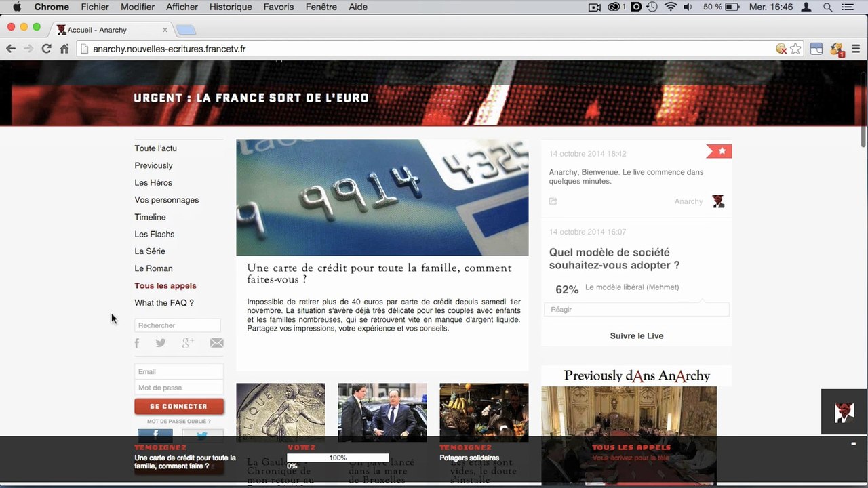868x488 pixels.
Task: Open the Favoris menu
Action: point(279,7)
